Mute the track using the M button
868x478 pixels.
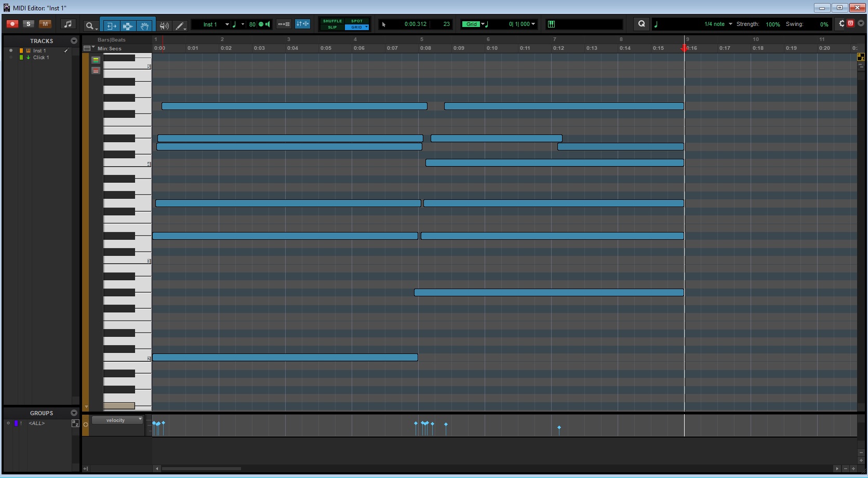point(45,24)
